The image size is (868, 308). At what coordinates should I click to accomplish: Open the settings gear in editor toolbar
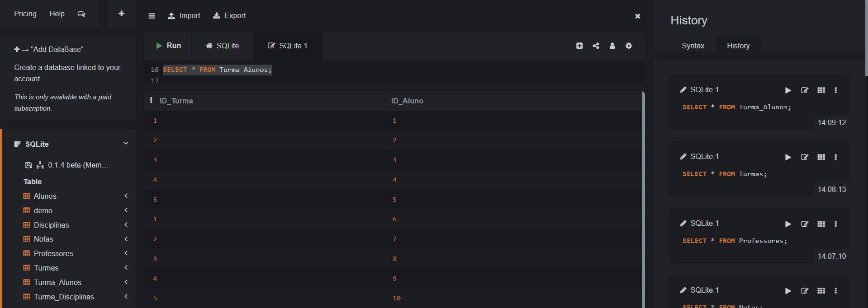[x=629, y=46]
